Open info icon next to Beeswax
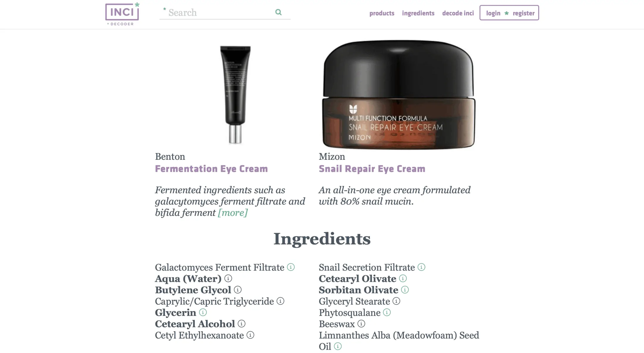644x353 pixels. point(361,324)
